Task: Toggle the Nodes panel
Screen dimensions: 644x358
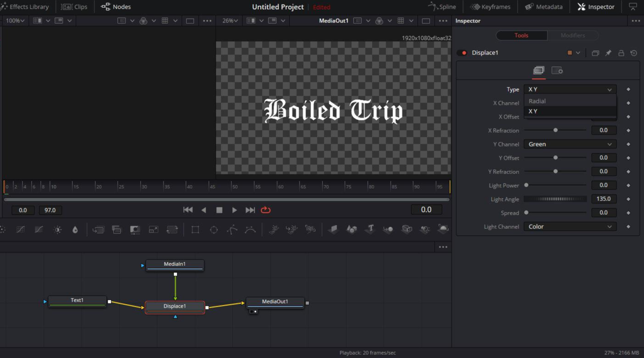Action: [116, 7]
